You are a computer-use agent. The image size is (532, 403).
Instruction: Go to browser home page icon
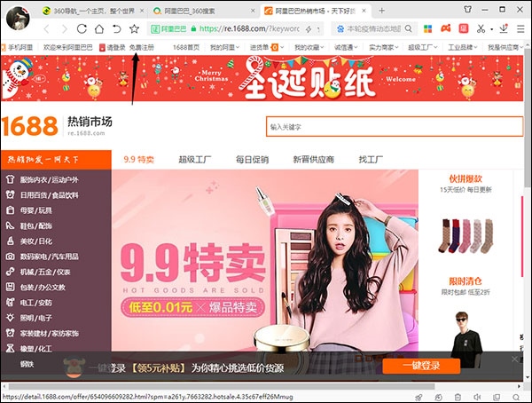[99, 29]
